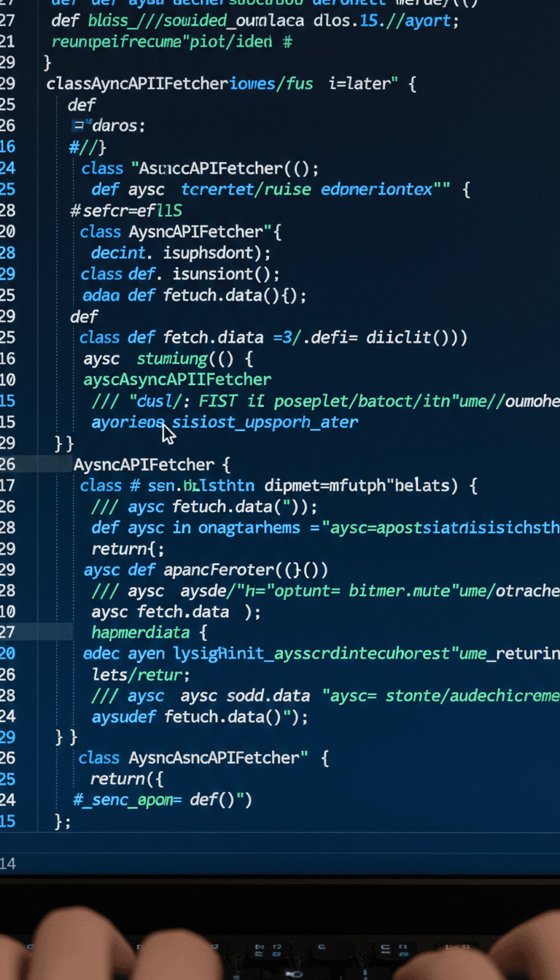Click the line 'def blass_///souided_oumlaca dlos.15.//ayort;'
The image size is (560, 980).
(255, 20)
